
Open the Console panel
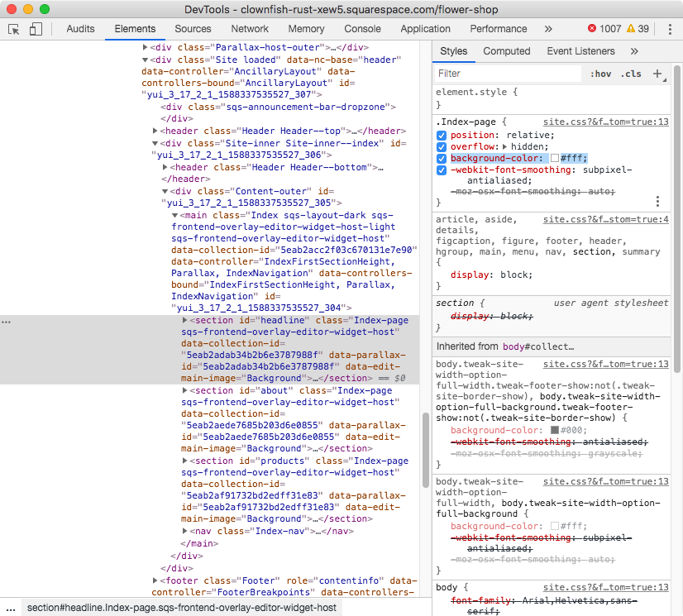click(x=362, y=29)
